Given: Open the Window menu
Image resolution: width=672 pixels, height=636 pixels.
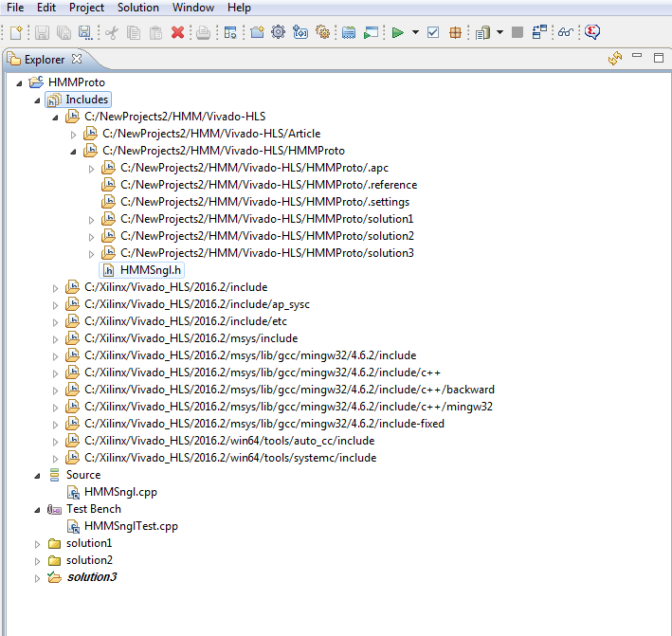Looking at the screenshot, I should (193, 8).
